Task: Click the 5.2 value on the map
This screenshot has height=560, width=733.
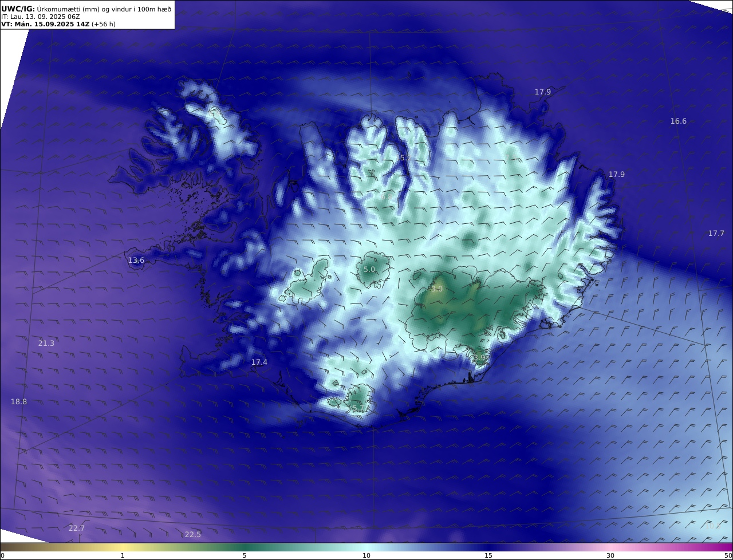Action: (x=405, y=157)
